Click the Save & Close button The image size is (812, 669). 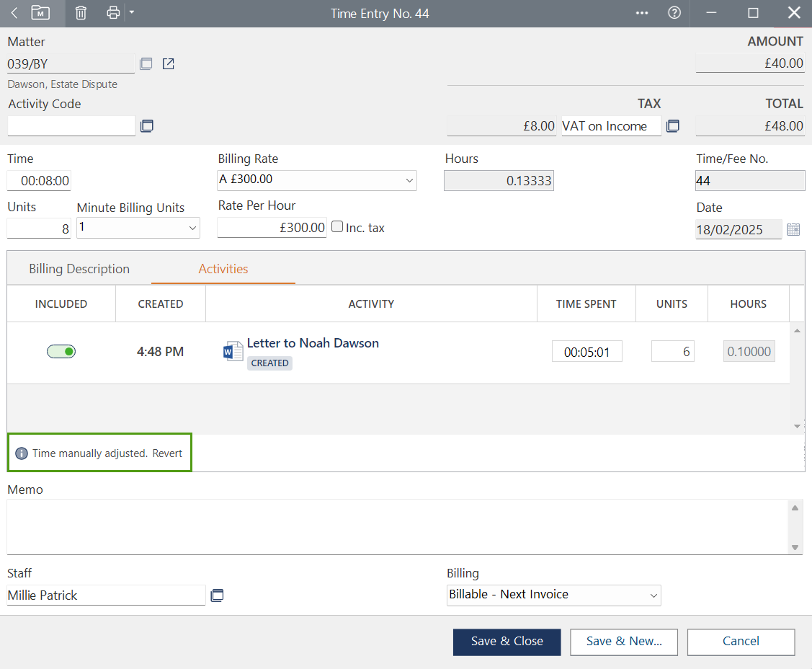tap(507, 642)
